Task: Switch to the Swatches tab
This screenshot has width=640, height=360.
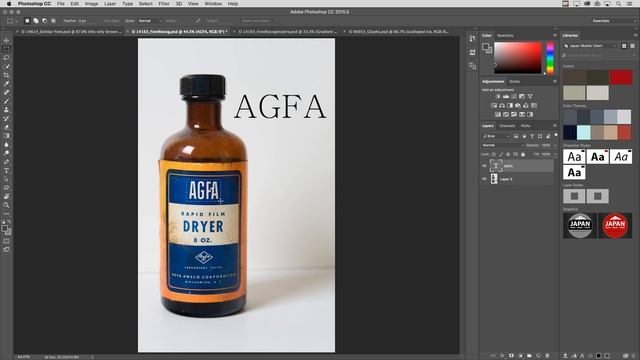Action: coord(505,36)
